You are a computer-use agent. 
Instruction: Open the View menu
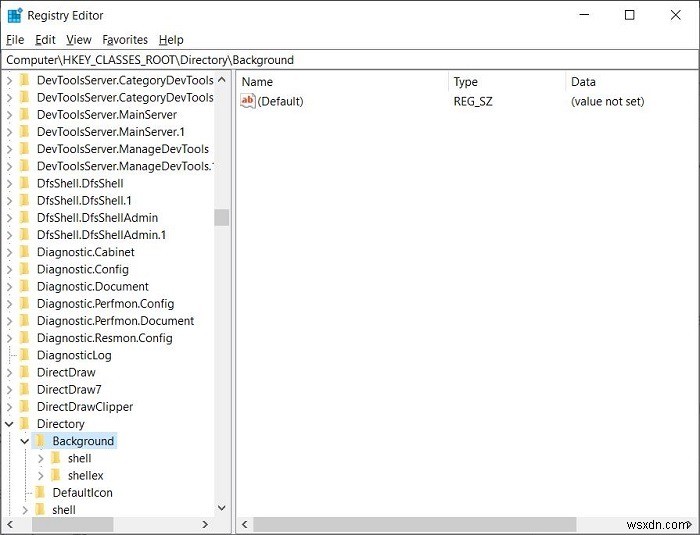pyautogui.click(x=79, y=40)
